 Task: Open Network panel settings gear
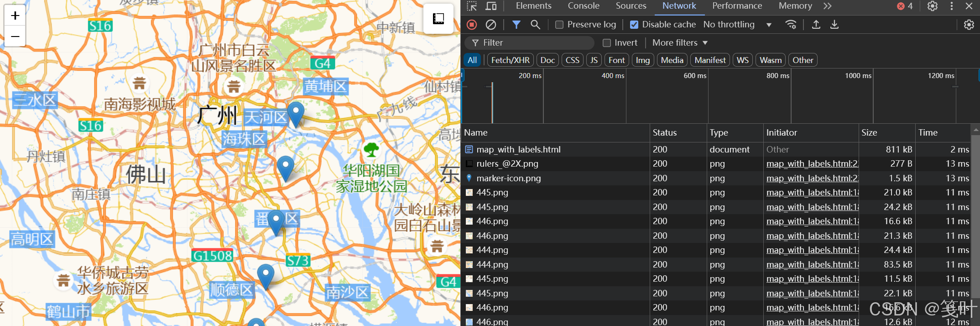point(969,25)
